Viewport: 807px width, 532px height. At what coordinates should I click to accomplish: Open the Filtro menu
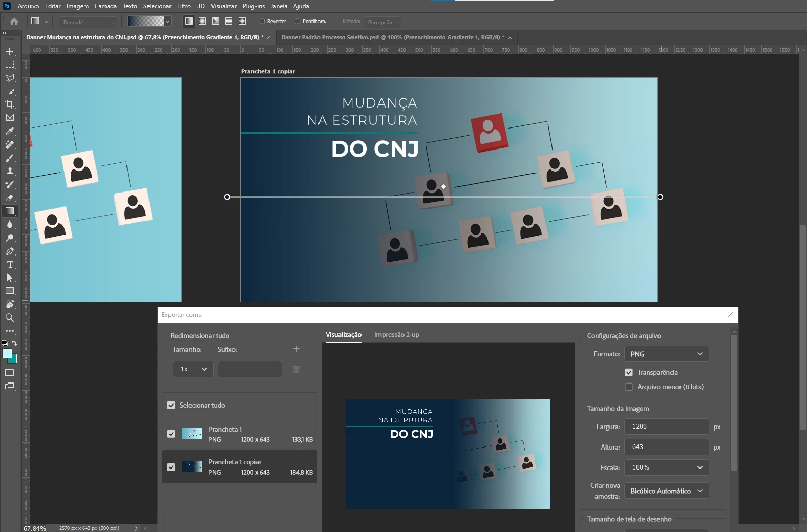[184, 6]
